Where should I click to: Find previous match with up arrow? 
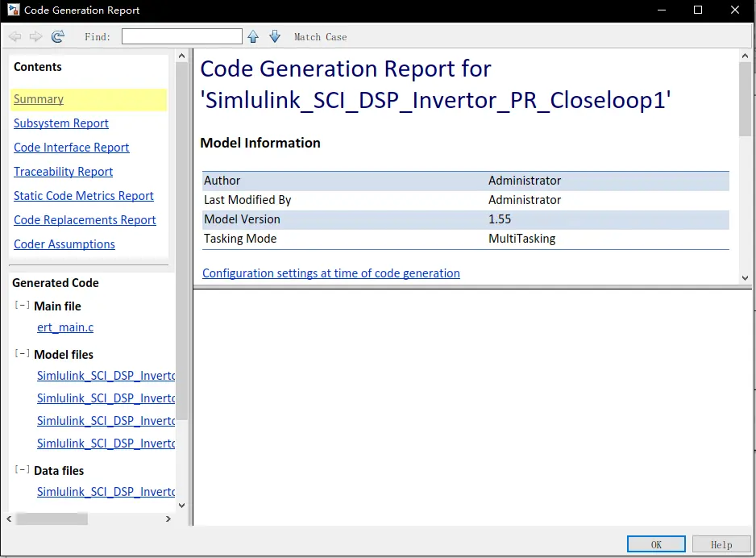tap(253, 36)
